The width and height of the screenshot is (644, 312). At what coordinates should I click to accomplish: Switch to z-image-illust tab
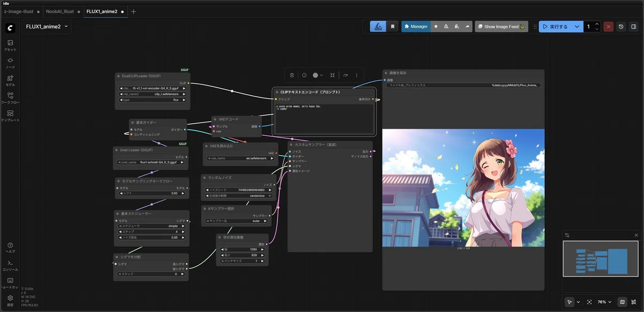19,11
